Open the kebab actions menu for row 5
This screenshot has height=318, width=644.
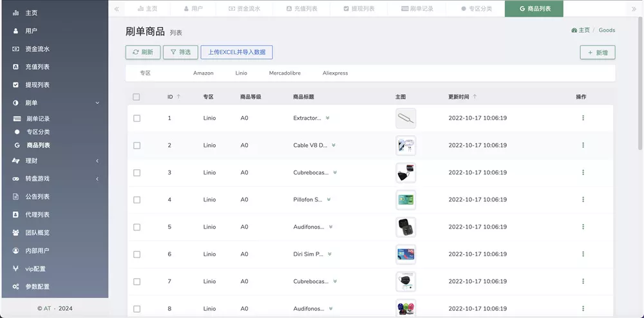click(583, 227)
